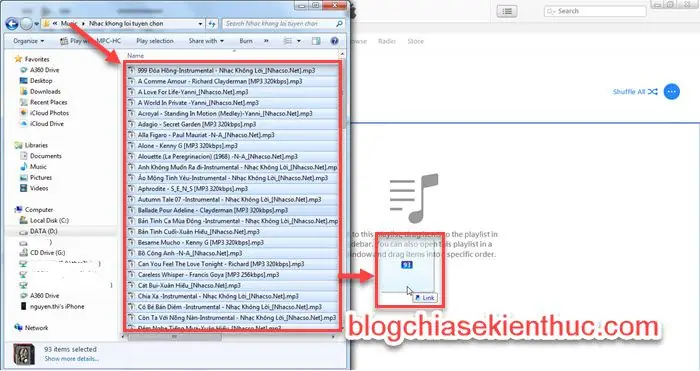
Task: Open Local Disk (C:)
Action: click(x=49, y=220)
